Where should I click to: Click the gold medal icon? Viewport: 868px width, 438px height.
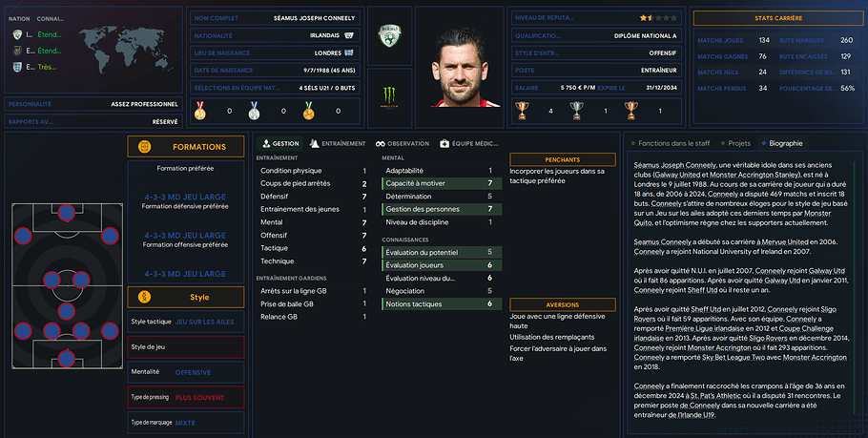click(x=199, y=112)
